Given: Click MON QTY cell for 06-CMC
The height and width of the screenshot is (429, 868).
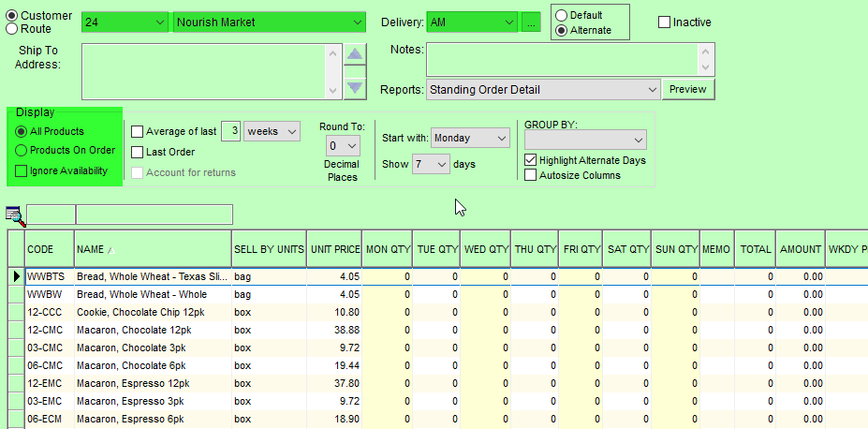Looking at the screenshot, I should pyautogui.click(x=388, y=365).
